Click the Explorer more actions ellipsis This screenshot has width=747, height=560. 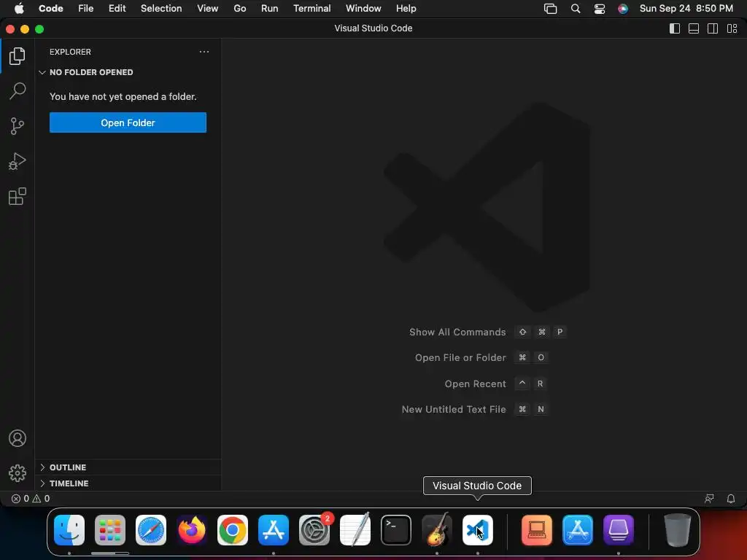click(204, 52)
